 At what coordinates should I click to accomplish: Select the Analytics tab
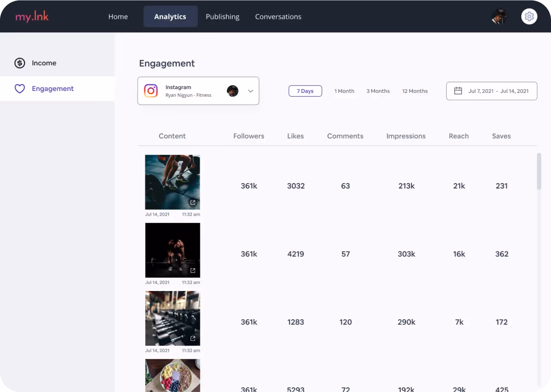coord(170,17)
